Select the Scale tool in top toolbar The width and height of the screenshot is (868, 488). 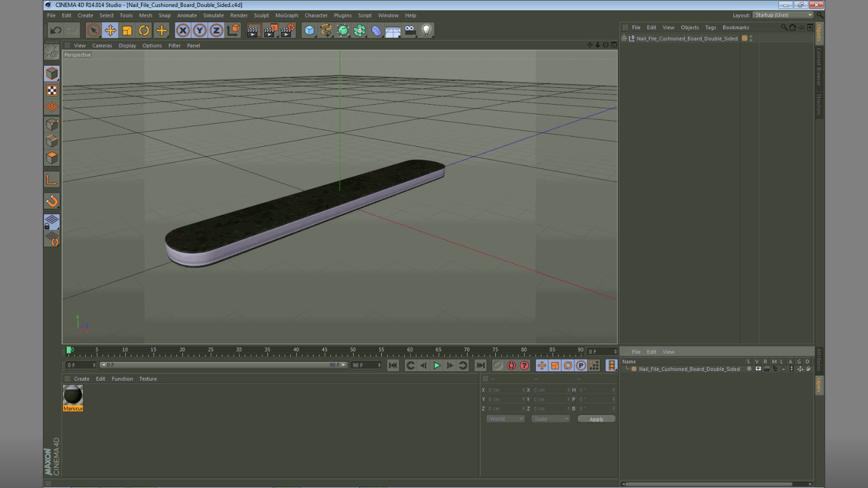point(127,30)
